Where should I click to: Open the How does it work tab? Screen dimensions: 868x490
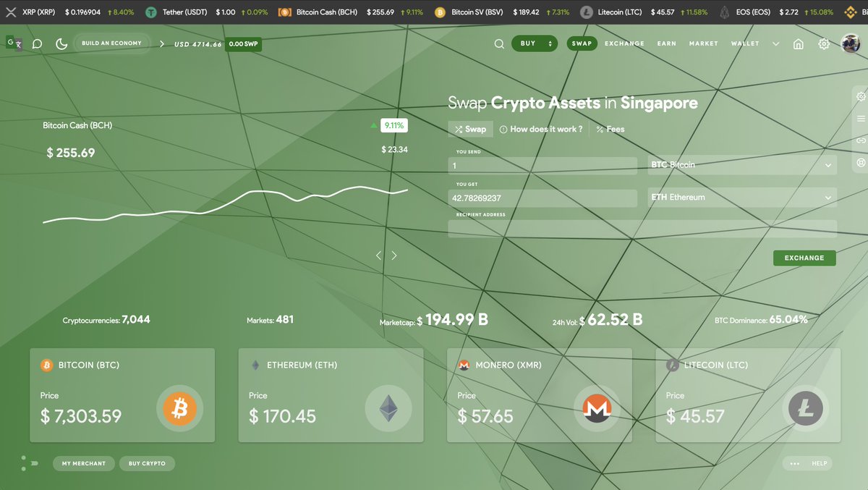click(541, 129)
